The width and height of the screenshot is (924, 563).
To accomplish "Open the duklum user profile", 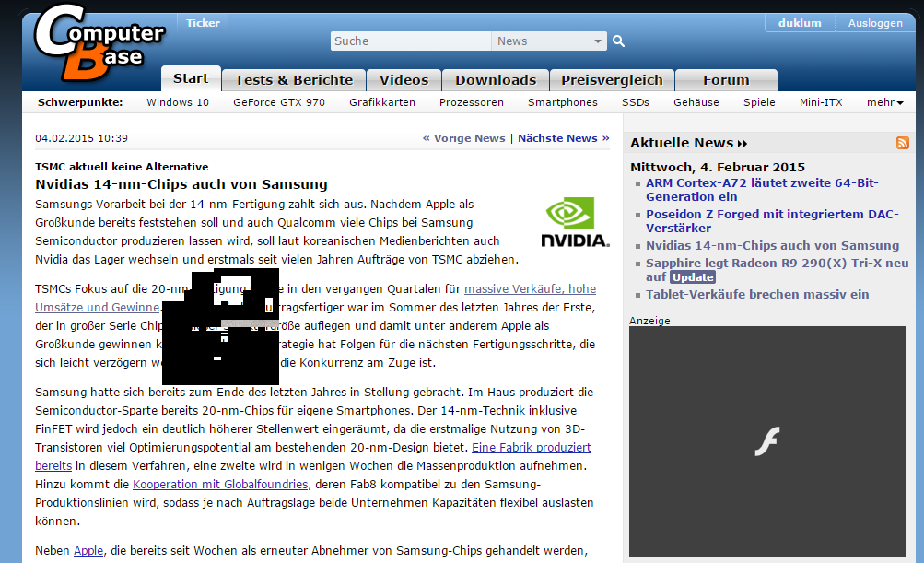I will 800,23.
